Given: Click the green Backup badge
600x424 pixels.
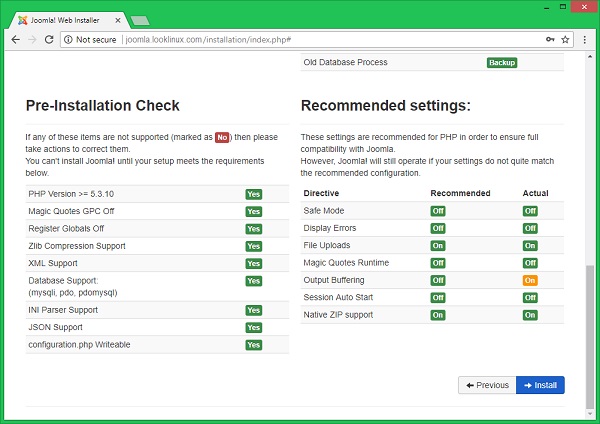Looking at the screenshot, I should 502,63.
